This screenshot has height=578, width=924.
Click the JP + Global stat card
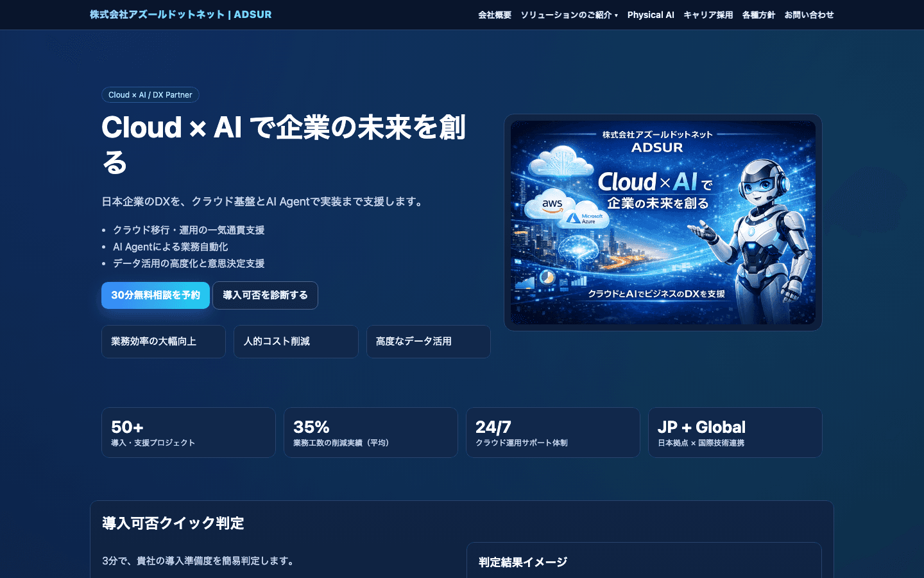(735, 433)
